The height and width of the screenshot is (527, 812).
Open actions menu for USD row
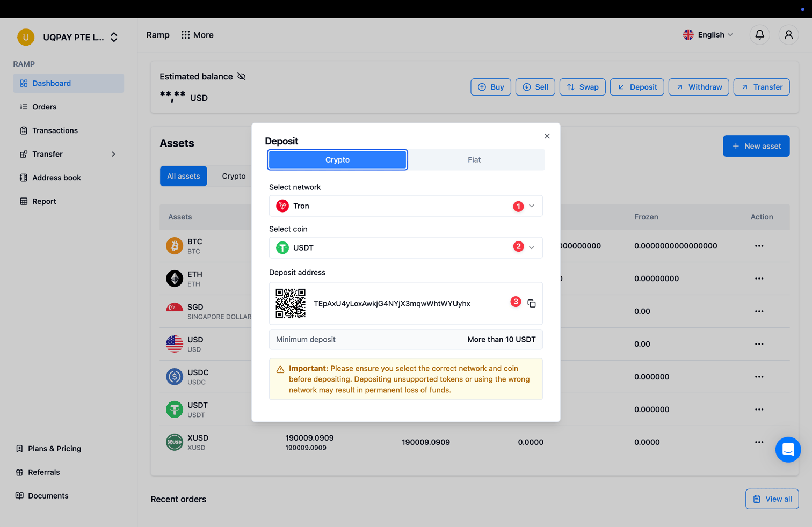(x=759, y=344)
